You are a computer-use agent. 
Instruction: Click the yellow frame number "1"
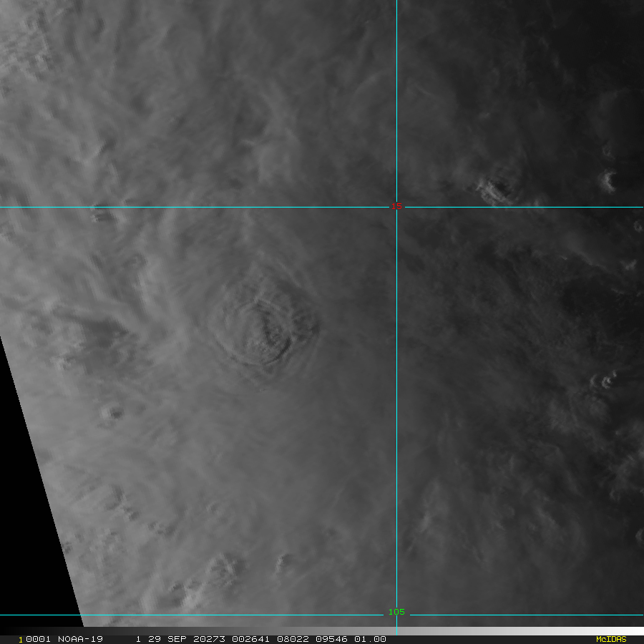(21, 640)
